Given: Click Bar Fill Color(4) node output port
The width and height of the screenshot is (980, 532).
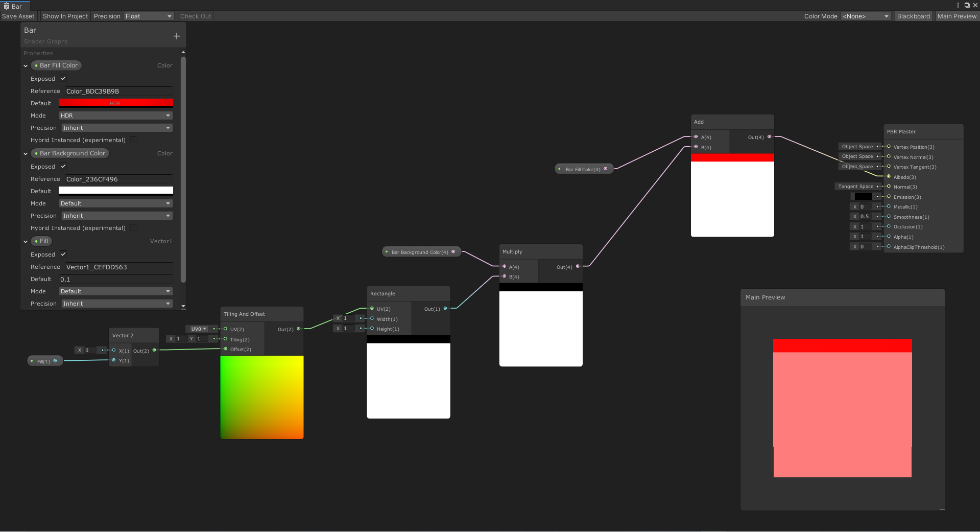Looking at the screenshot, I should point(606,169).
